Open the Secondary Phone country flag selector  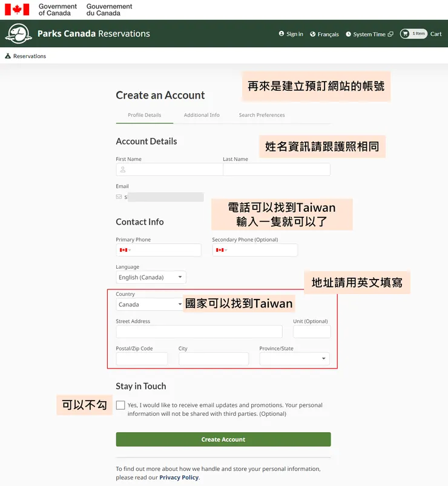pos(222,250)
